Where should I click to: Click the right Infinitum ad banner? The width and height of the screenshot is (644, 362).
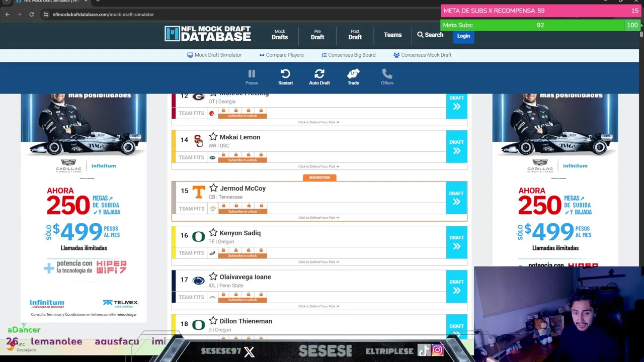click(555, 180)
